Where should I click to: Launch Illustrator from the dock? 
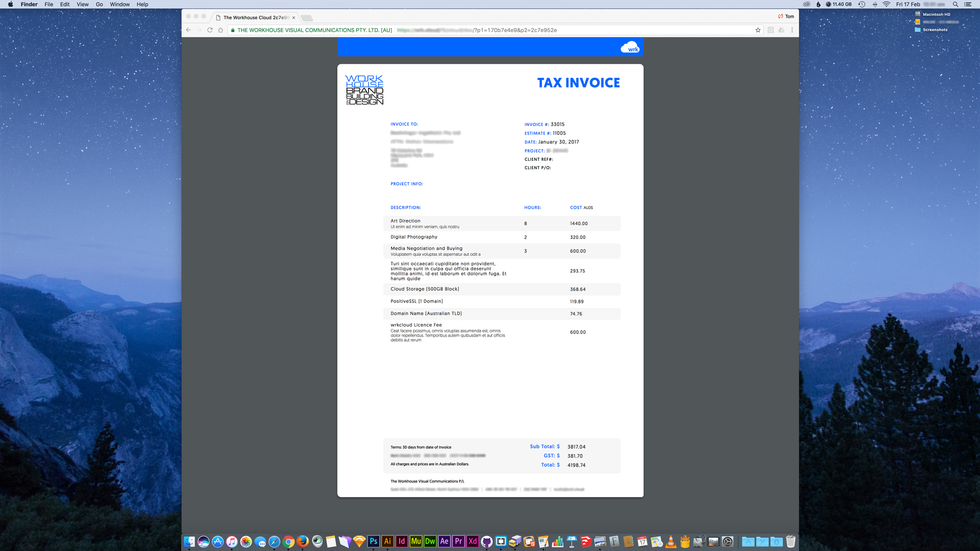(387, 541)
